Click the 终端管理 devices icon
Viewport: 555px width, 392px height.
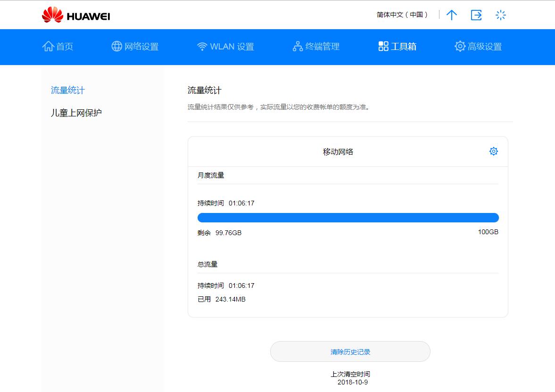click(x=297, y=46)
